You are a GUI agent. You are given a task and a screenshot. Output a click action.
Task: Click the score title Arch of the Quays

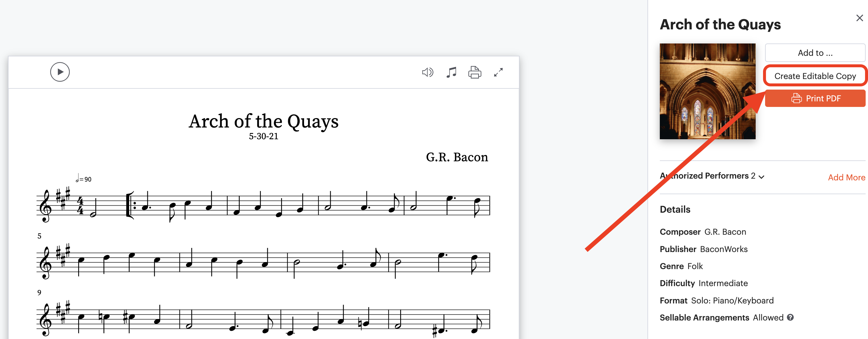click(x=263, y=121)
